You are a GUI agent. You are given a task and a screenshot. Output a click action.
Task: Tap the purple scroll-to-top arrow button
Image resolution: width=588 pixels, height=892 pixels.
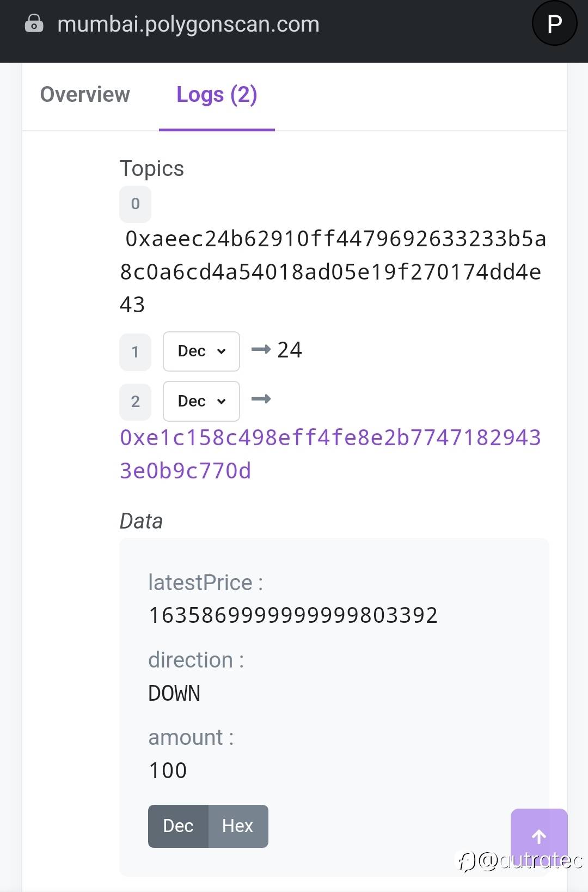pyautogui.click(x=538, y=836)
